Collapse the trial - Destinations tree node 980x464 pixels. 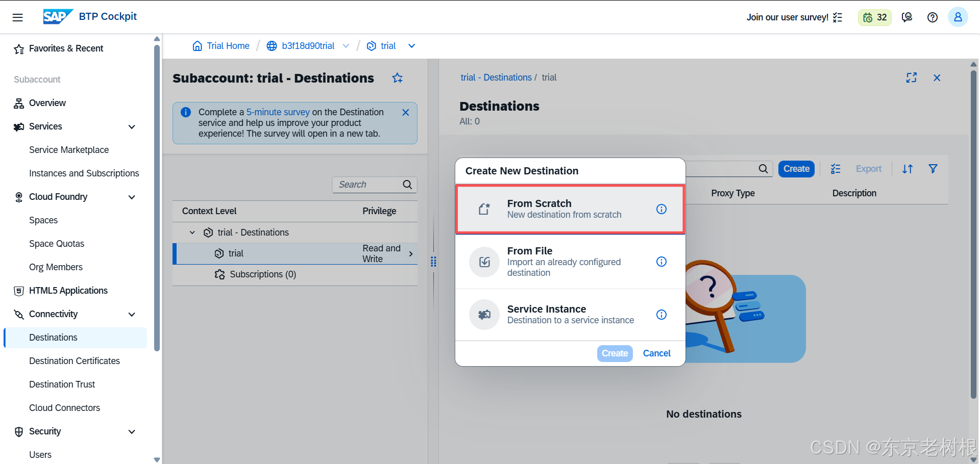pyautogui.click(x=192, y=233)
